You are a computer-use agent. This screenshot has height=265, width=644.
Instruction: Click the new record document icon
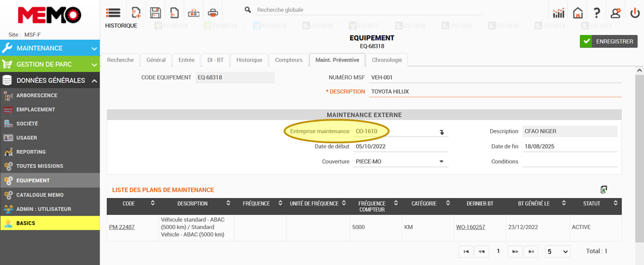click(x=136, y=12)
